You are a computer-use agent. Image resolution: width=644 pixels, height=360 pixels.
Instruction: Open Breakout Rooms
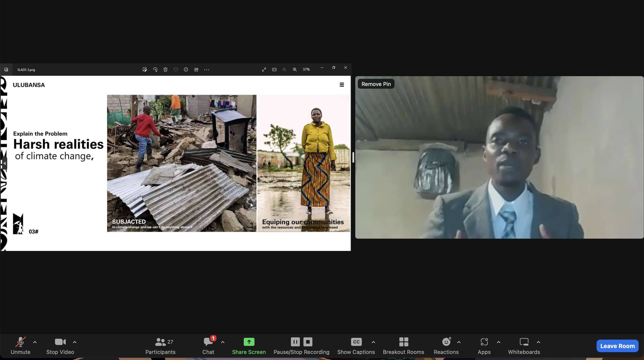[x=403, y=346]
